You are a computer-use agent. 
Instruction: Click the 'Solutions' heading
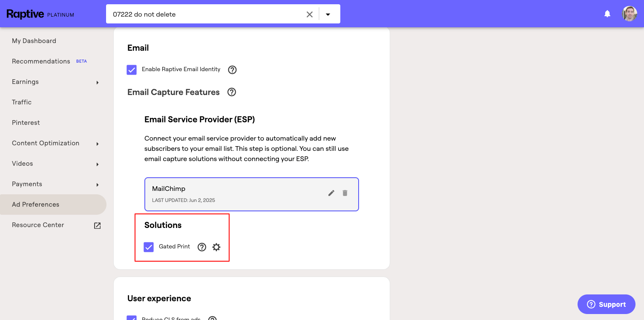(163, 225)
